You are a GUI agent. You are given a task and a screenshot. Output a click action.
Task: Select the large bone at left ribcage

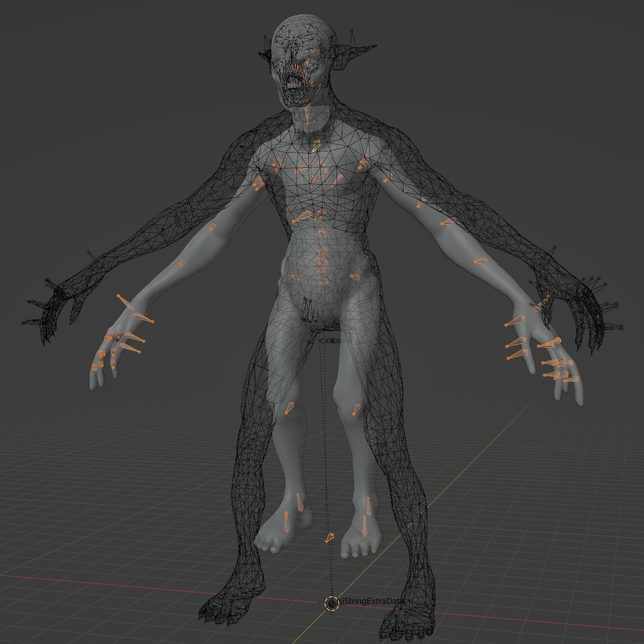pyautogui.click(x=302, y=217)
